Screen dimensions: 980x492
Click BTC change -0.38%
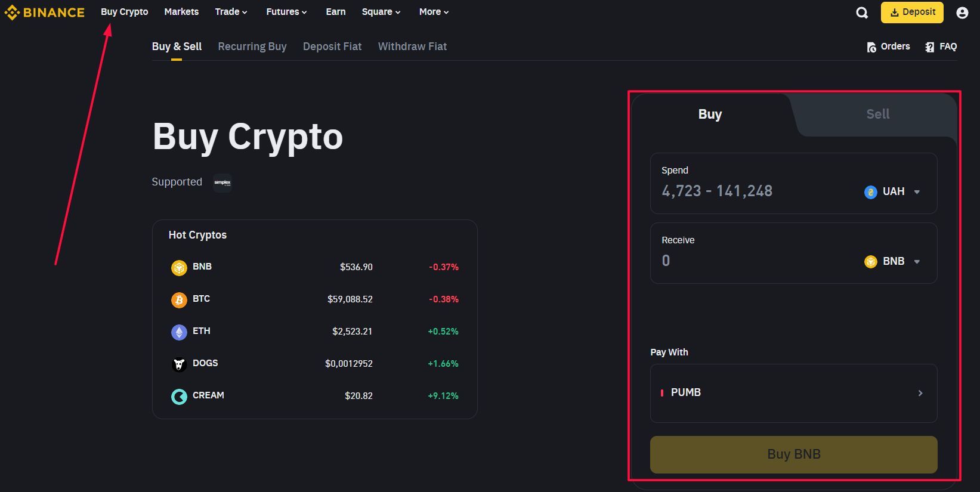point(444,299)
